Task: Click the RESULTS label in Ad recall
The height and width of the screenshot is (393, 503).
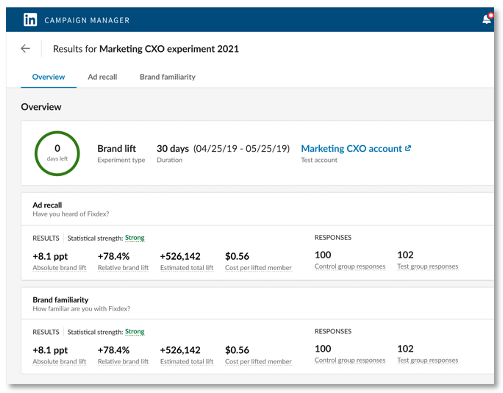Action: (46, 238)
